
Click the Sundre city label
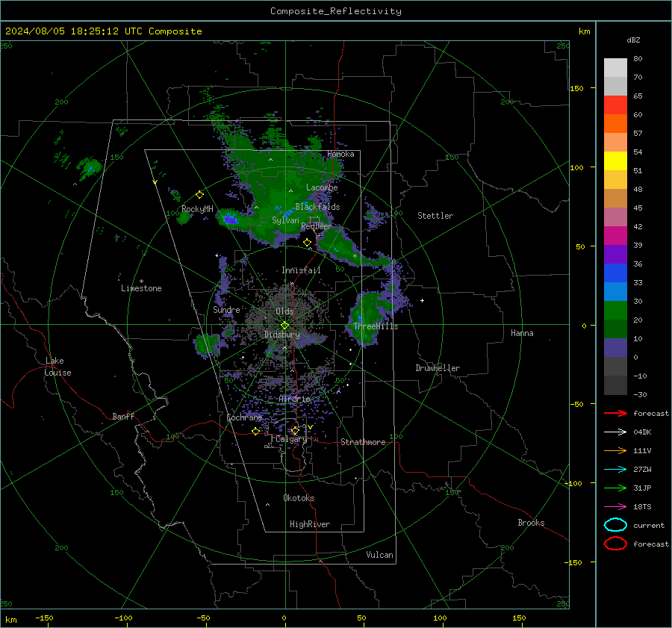pos(226,310)
